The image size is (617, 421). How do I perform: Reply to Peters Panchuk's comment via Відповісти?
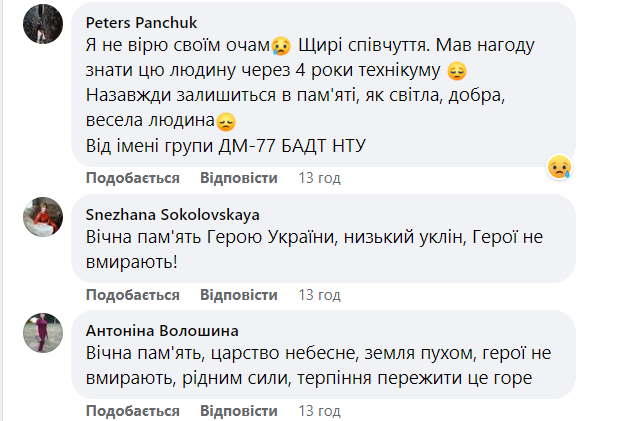tap(238, 178)
